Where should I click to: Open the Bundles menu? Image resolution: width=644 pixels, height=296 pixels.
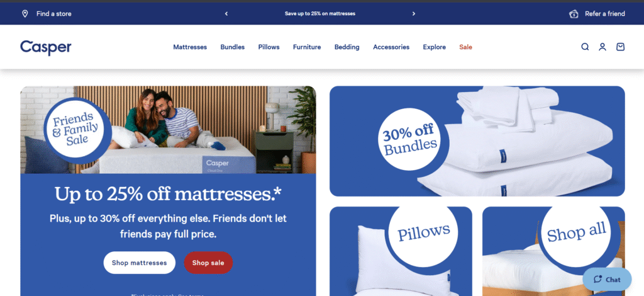233,47
